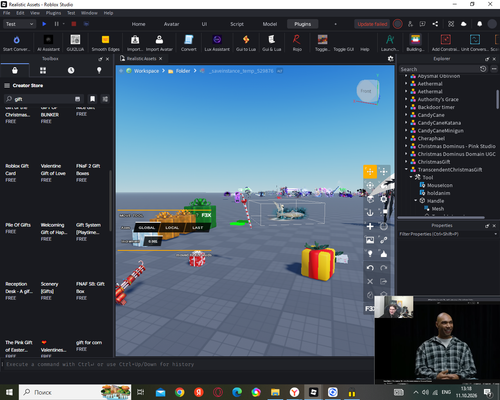500x400 pixels.
Task: Click the F3X Delete X icon
Action: (370, 281)
